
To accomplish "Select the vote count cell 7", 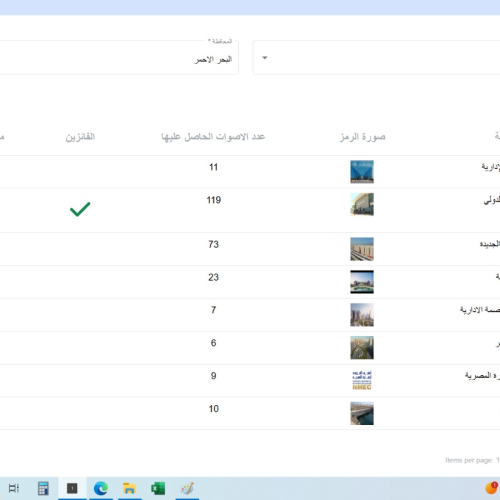I will pyautogui.click(x=214, y=310).
